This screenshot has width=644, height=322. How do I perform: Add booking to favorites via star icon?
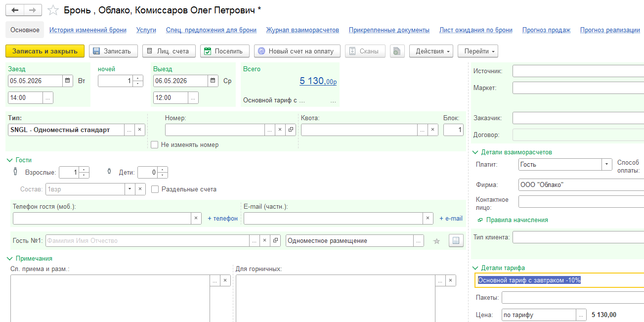coord(53,10)
